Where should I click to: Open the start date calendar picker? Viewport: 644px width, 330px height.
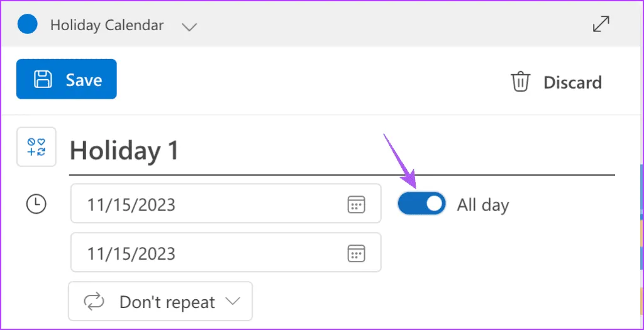pyautogui.click(x=357, y=204)
